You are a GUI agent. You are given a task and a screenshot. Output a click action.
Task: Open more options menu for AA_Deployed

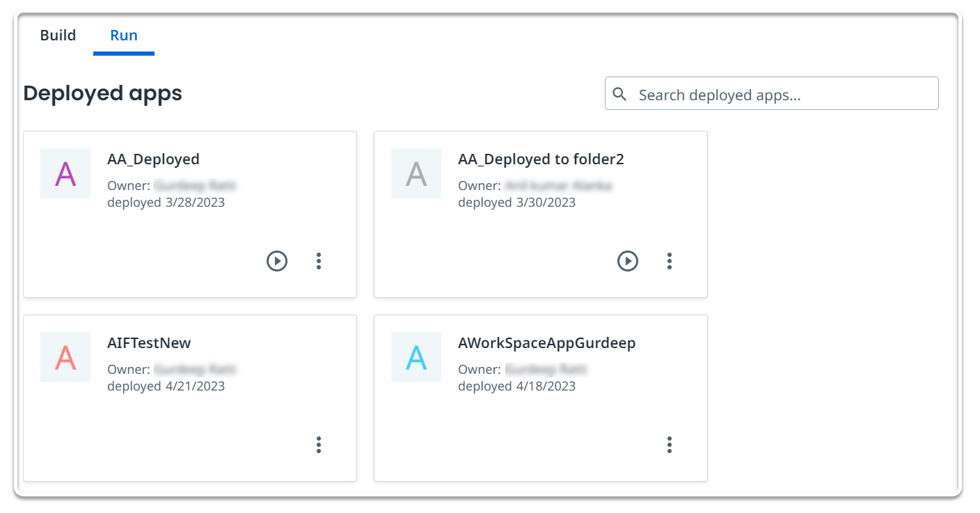pos(319,261)
